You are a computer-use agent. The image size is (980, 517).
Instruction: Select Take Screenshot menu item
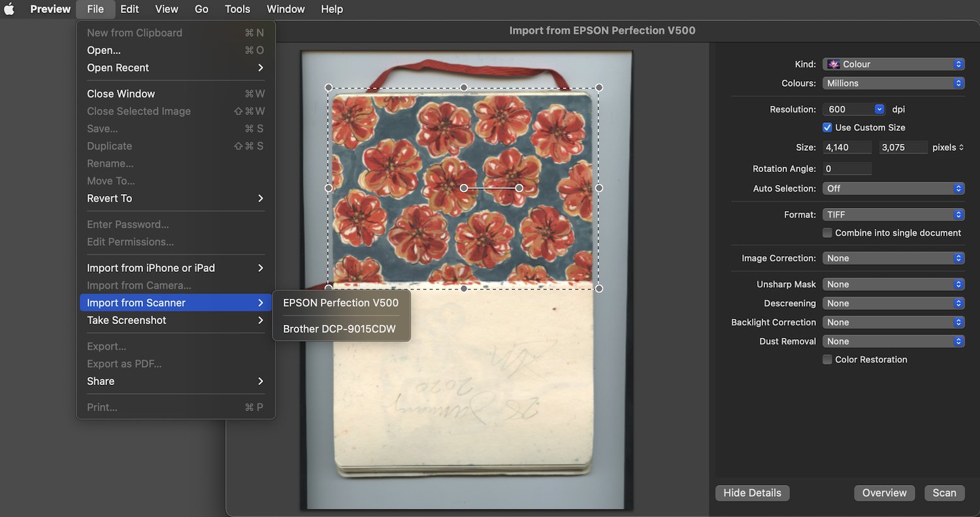pyautogui.click(x=127, y=320)
